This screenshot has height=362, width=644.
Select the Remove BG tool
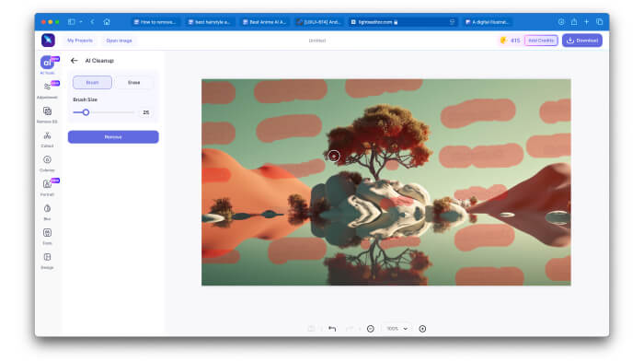click(x=47, y=114)
